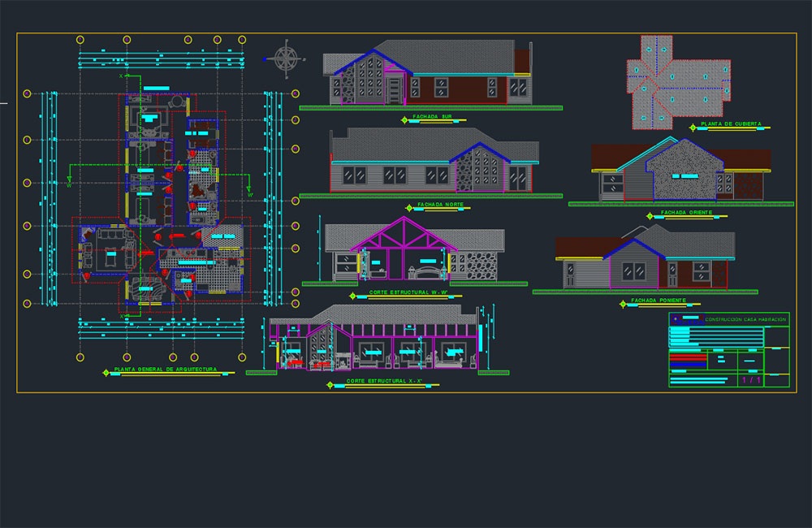812x528 pixels.
Task: Select the "PLANTA DE CUBIERTA" label
Action: (731, 123)
